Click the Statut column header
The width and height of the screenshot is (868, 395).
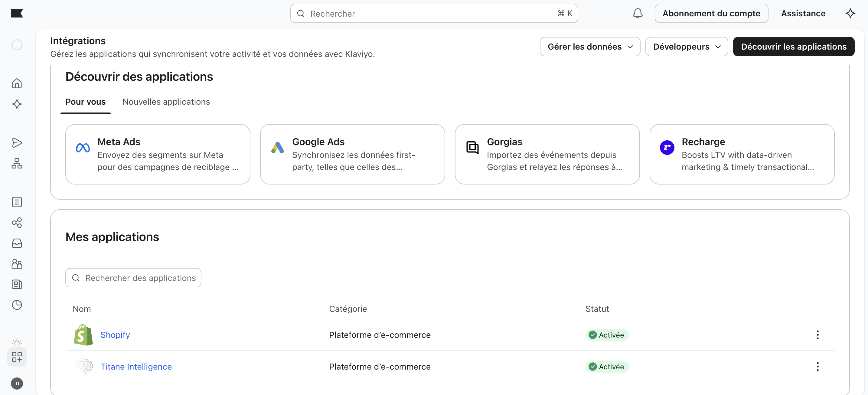[597, 309]
